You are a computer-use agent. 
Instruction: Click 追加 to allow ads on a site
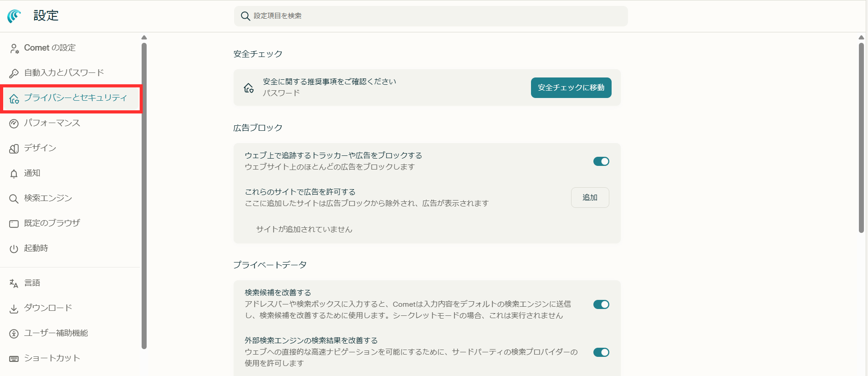coord(590,197)
